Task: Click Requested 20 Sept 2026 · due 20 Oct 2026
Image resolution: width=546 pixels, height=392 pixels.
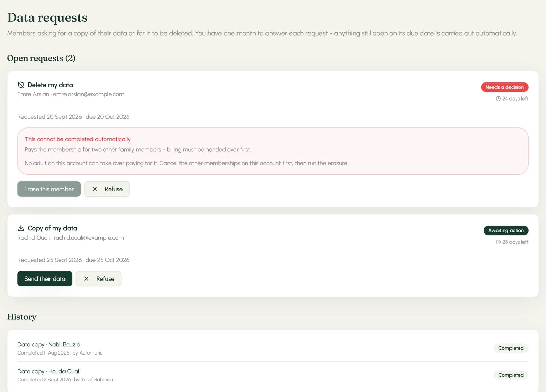Action: tap(73, 117)
